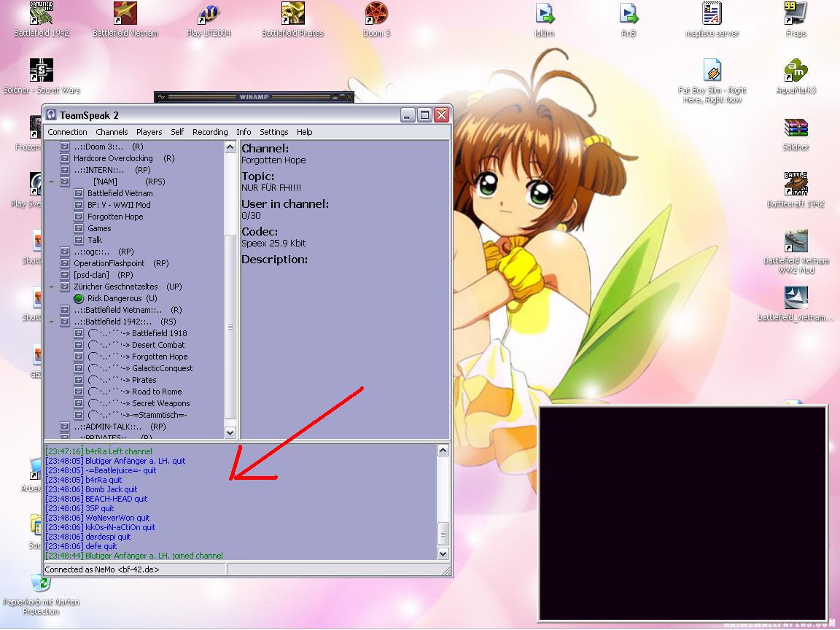Click the ..::ogc::.. channel icon
The width and height of the screenshot is (840, 630).
pos(65,252)
